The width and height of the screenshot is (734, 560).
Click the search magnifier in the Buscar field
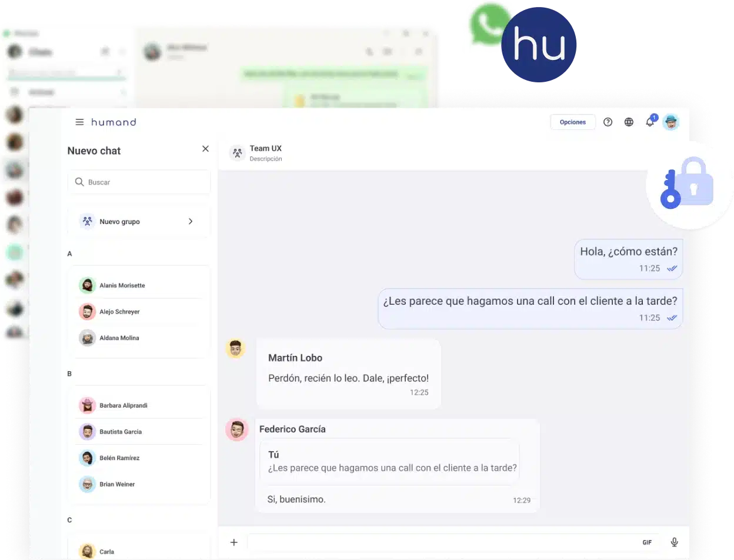[80, 182]
